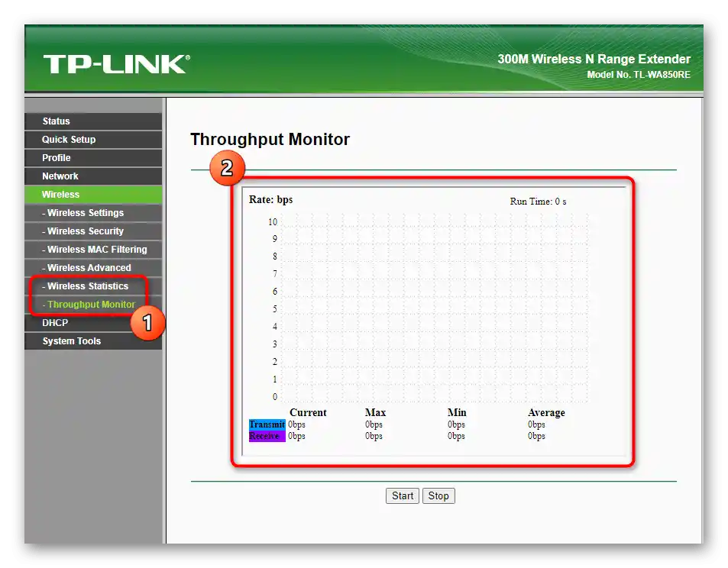Go to the Network section
This screenshot has width=728, height=568.
pos(93,176)
